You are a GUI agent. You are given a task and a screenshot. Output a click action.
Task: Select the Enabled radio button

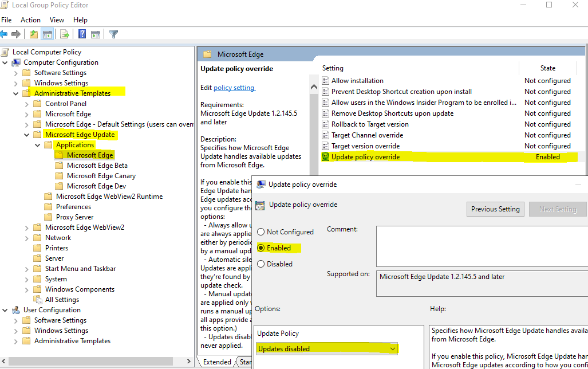click(261, 248)
